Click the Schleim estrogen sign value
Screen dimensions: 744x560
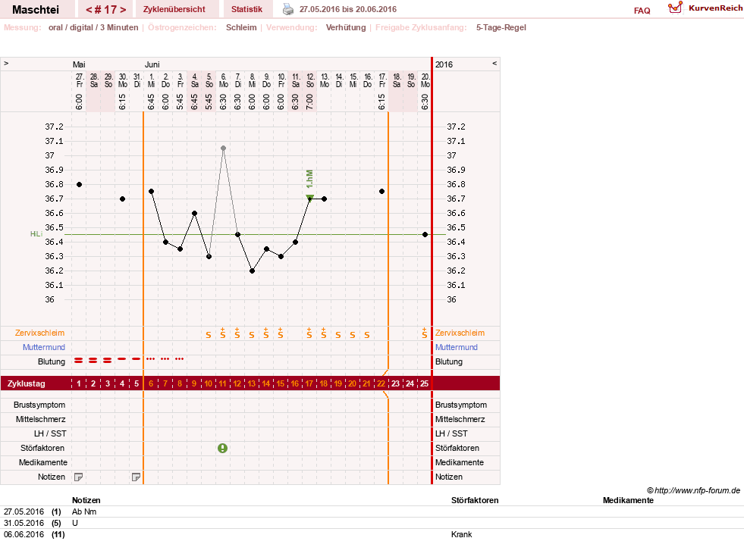[241, 27]
